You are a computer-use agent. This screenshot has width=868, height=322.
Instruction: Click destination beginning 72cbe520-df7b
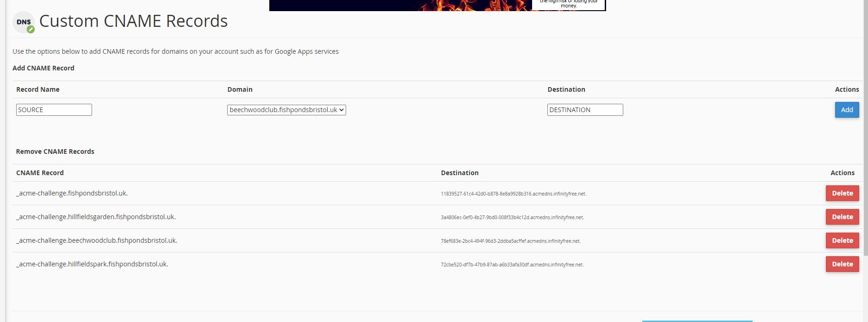[x=512, y=265]
